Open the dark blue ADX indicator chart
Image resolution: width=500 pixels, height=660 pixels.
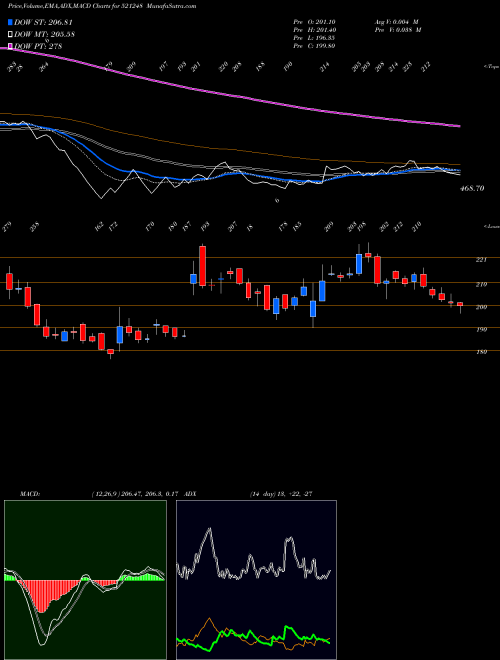256,580
